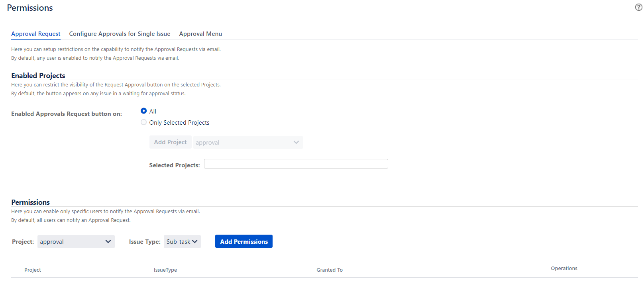Select the All radio button
This screenshot has width=644, height=294.
(144, 111)
